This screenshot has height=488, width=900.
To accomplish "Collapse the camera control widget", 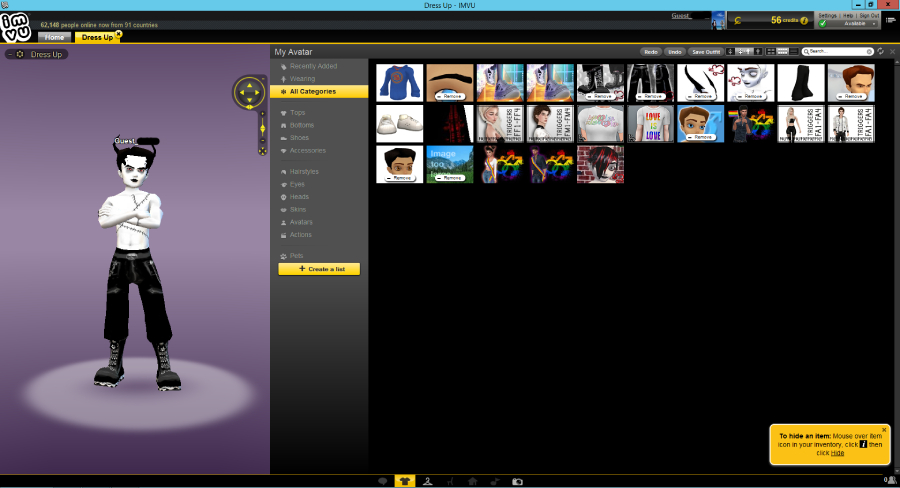I will [264, 78].
